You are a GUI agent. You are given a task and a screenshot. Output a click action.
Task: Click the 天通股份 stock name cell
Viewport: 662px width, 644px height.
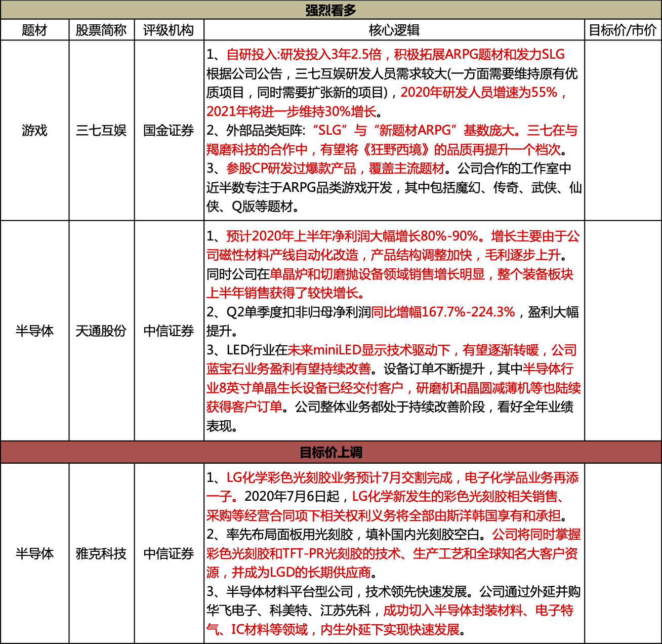101,331
